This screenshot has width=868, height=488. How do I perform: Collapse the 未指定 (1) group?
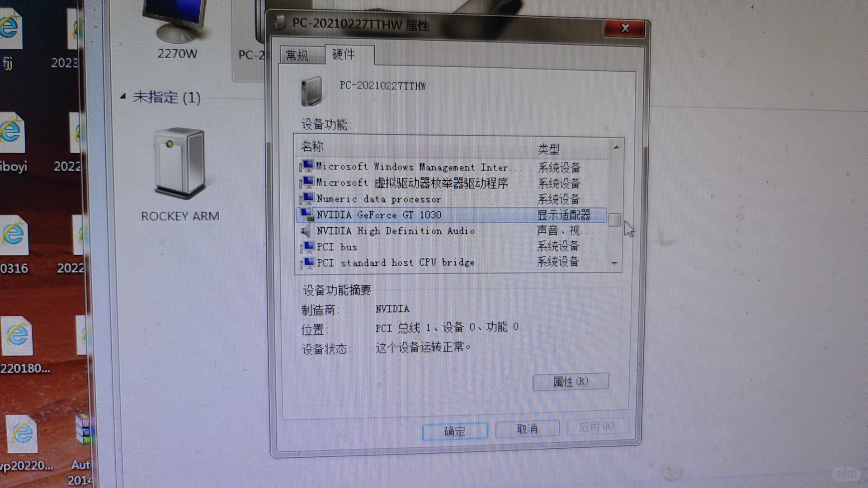pyautogui.click(x=123, y=96)
